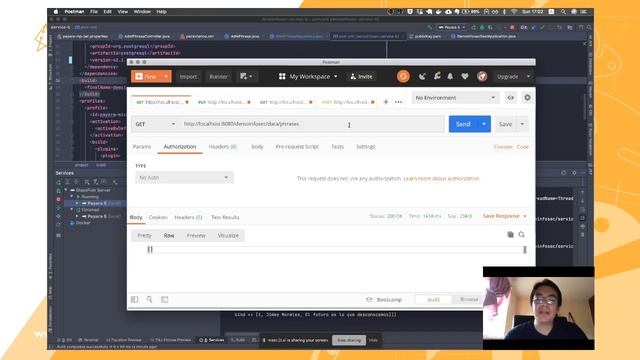The image size is (640, 360).
Task: Search within the response body
Action: [522, 234]
